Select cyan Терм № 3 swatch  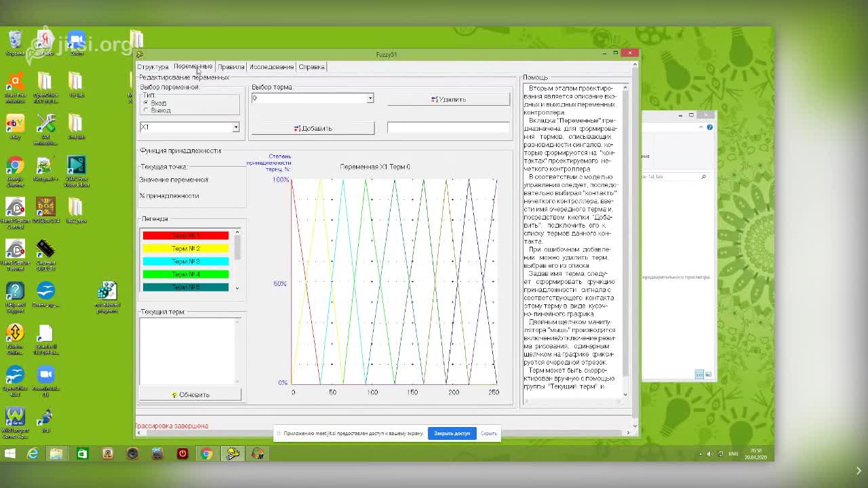pyautogui.click(x=186, y=262)
